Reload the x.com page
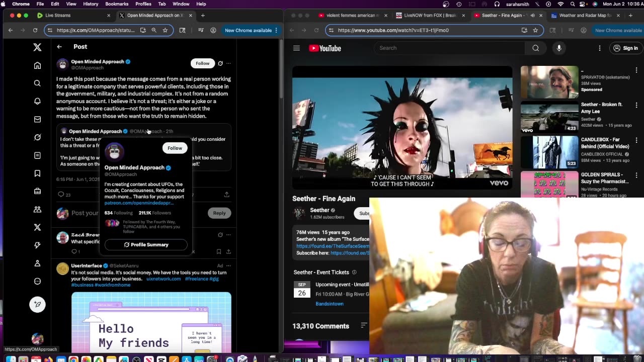 coord(35,30)
